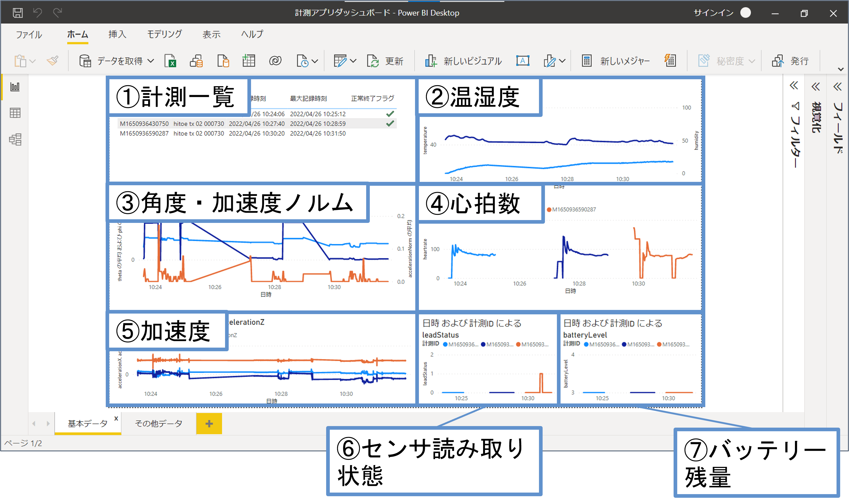This screenshot has width=849, height=504.
Task: Expand the Paste options arrow
Action: pyautogui.click(x=33, y=62)
